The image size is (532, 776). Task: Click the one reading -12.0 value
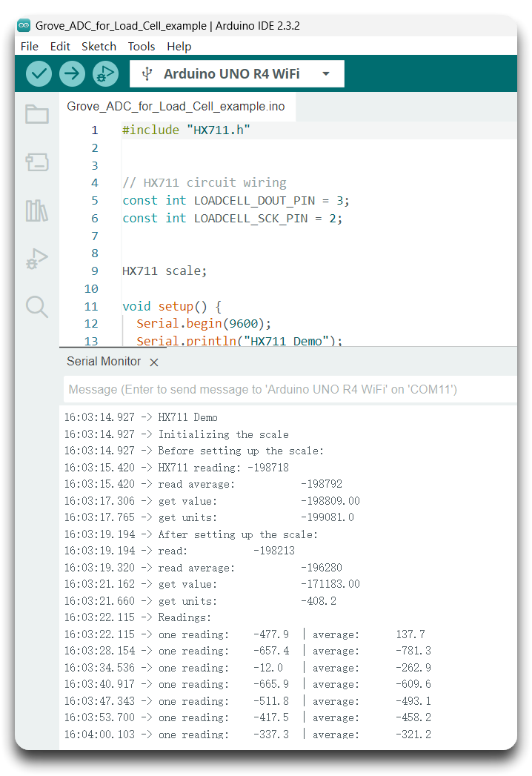(268, 668)
